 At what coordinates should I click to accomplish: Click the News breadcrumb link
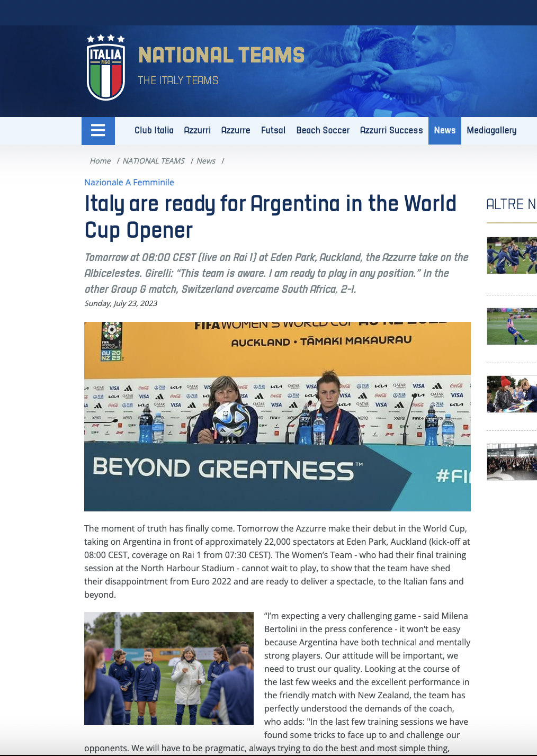[205, 161]
